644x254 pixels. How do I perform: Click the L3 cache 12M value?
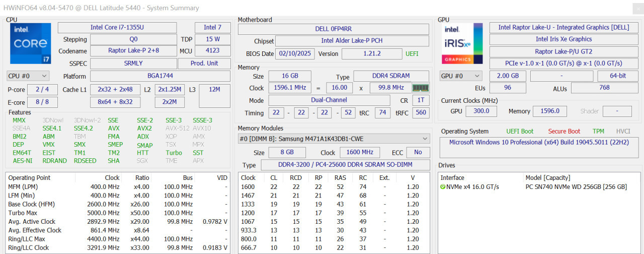[x=214, y=96]
